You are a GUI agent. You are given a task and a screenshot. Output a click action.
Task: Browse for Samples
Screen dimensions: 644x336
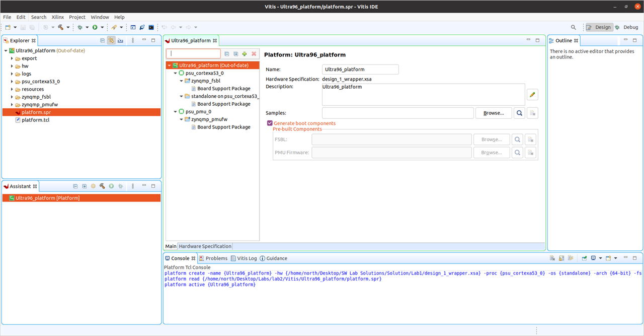pyautogui.click(x=494, y=113)
